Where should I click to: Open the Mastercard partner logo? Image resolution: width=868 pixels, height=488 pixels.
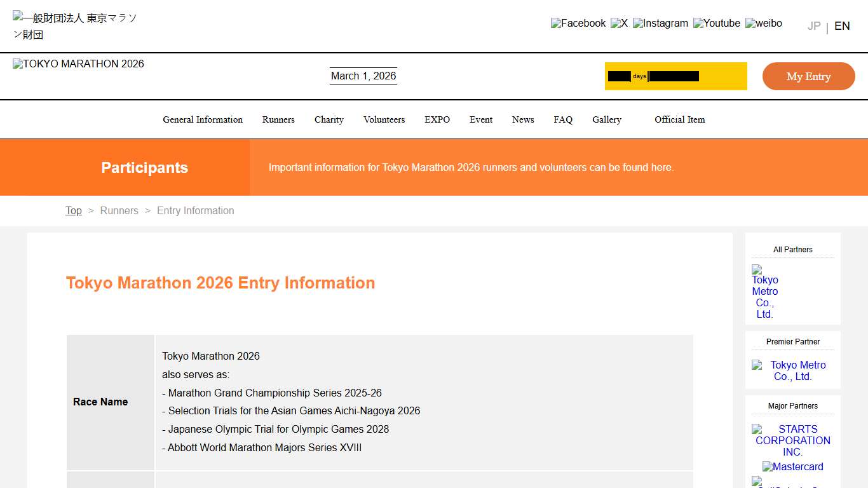coord(792,466)
